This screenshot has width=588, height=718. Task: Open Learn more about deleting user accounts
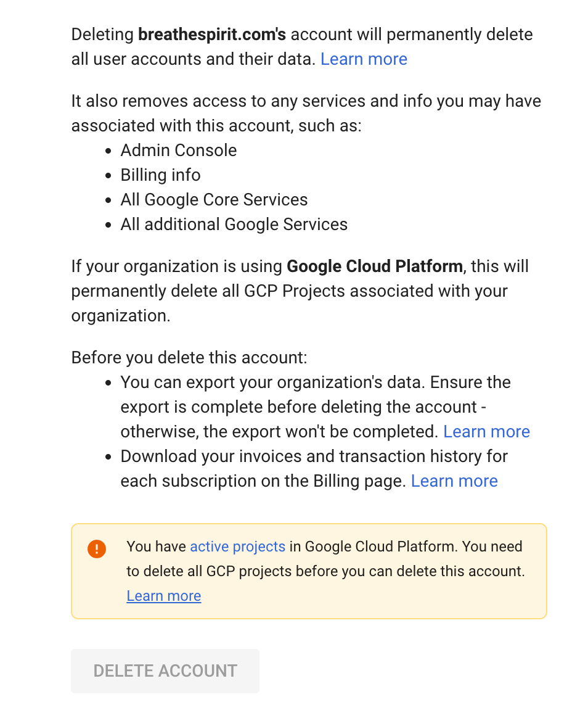pyautogui.click(x=364, y=59)
